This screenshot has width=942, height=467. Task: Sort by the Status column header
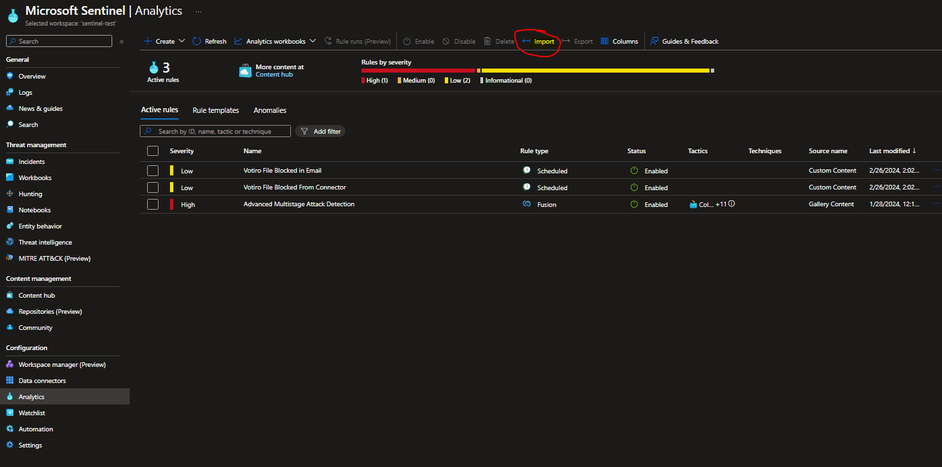[637, 151]
